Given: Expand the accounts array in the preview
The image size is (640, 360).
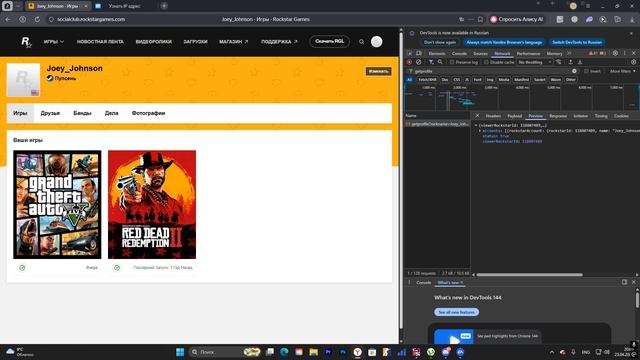Looking at the screenshot, I should click(x=480, y=131).
